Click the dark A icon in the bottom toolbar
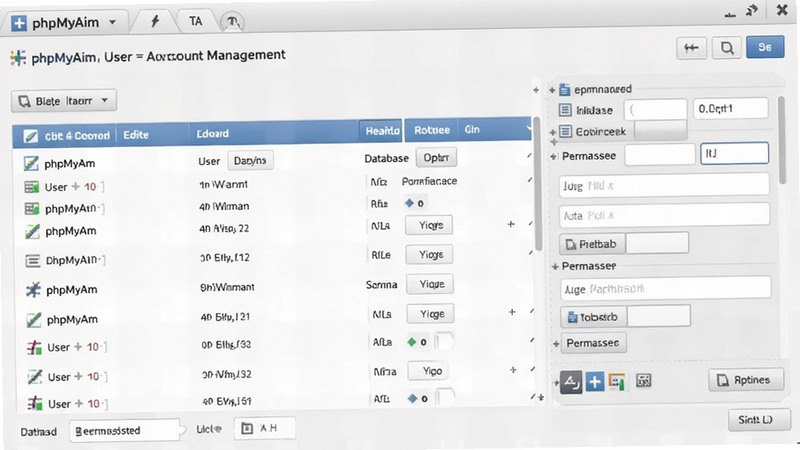 pyautogui.click(x=571, y=382)
